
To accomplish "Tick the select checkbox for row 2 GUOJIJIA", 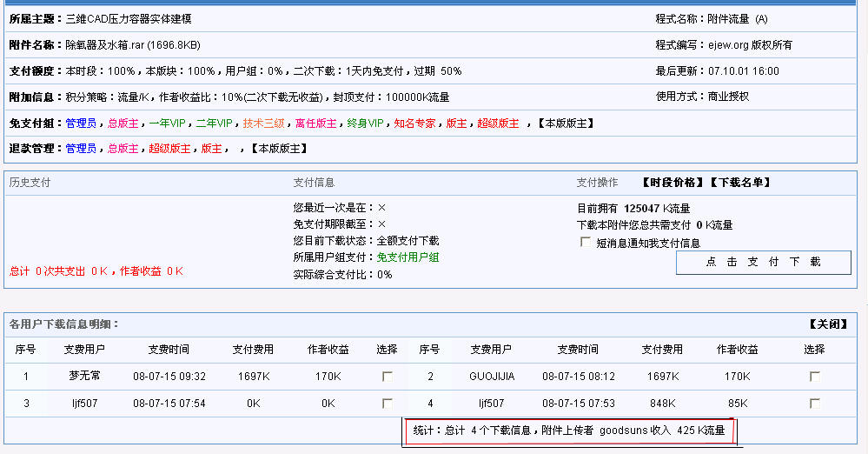I will tap(814, 377).
